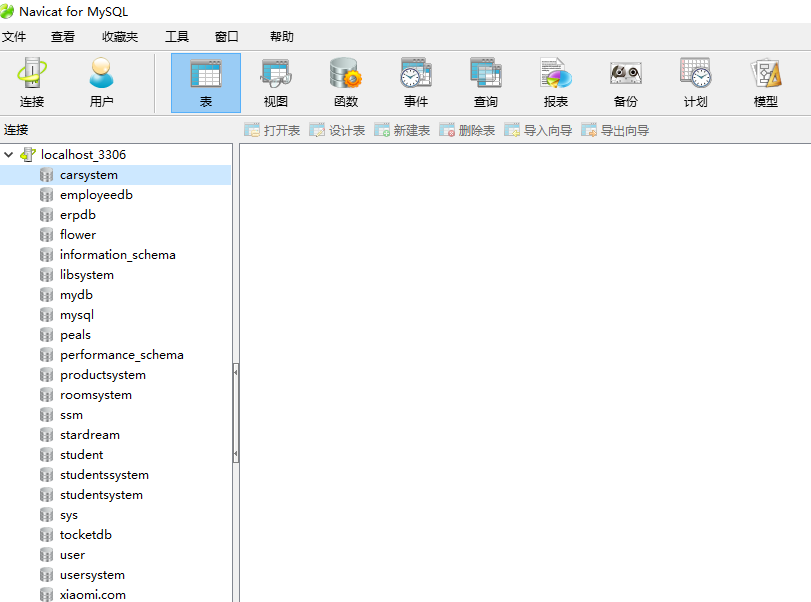The image size is (811, 602).
Task: Open the 表 (Tables) view icon
Action: 205,82
